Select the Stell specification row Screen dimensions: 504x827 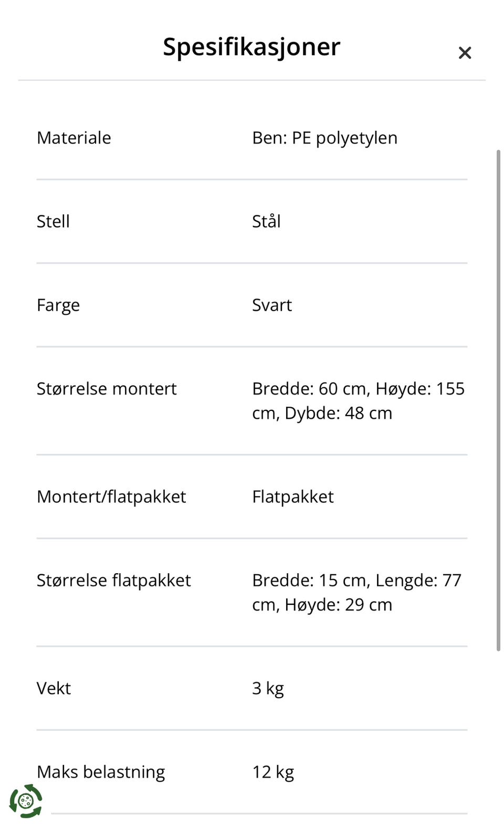coord(53,221)
